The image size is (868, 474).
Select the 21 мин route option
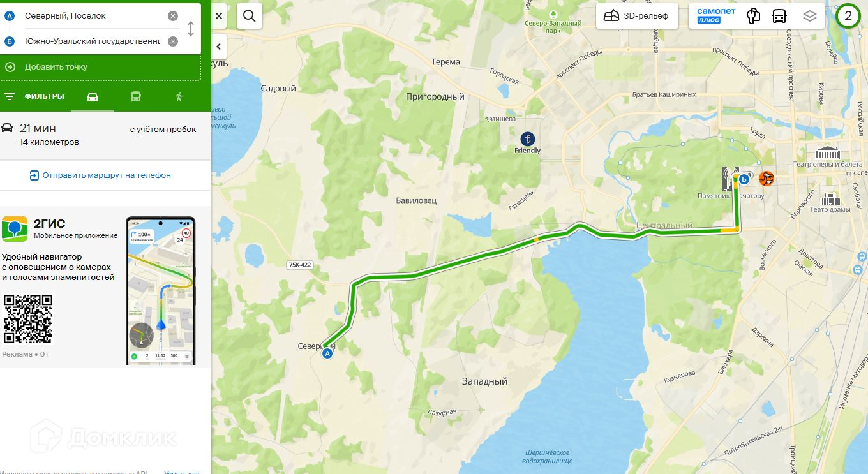(x=105, y=135)
